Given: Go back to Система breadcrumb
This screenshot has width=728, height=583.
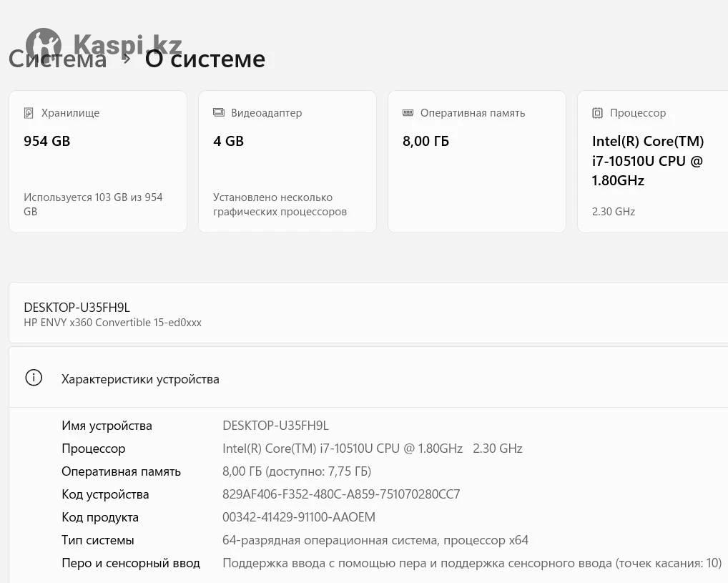Looking at the screenshot, I should pos(57,59).
